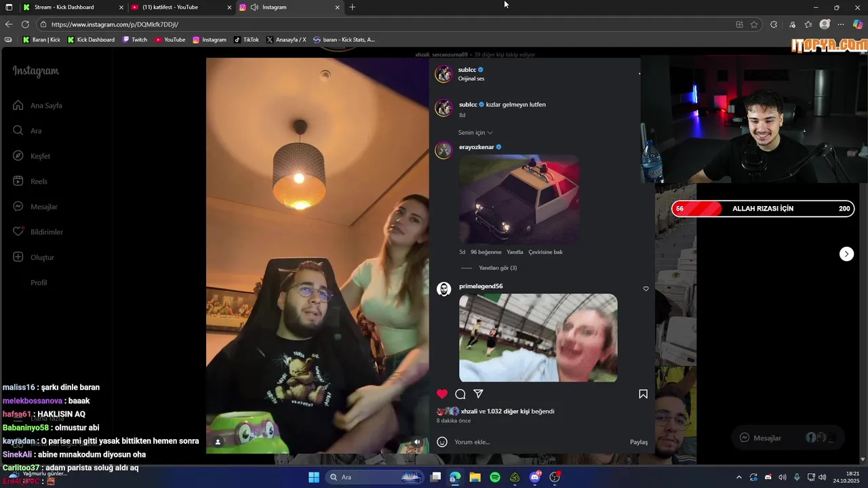The width and height of the screenshot is (868, 488).
Task: Open a new browser tab with the plus
Action: [352, 7]
